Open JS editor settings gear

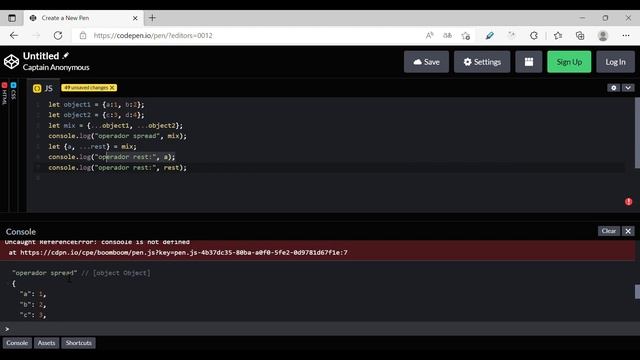(x=613, y=88)
